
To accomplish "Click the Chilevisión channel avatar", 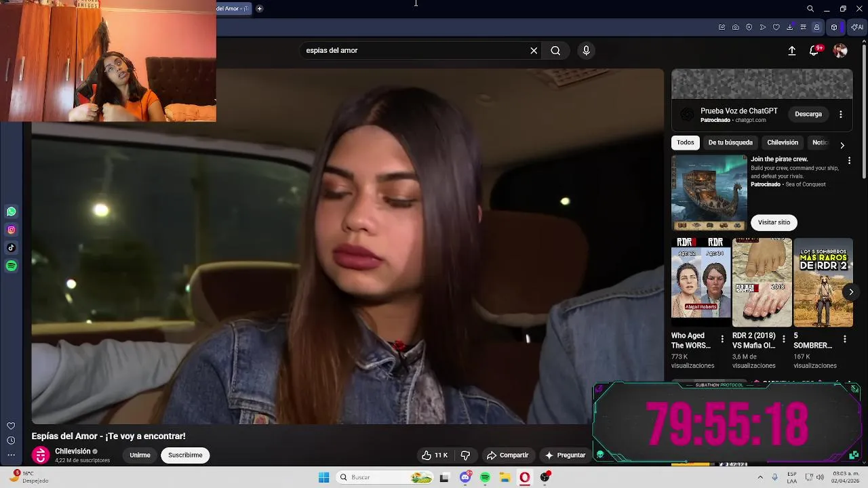I will pyautogui.click(x=41, y=455).
